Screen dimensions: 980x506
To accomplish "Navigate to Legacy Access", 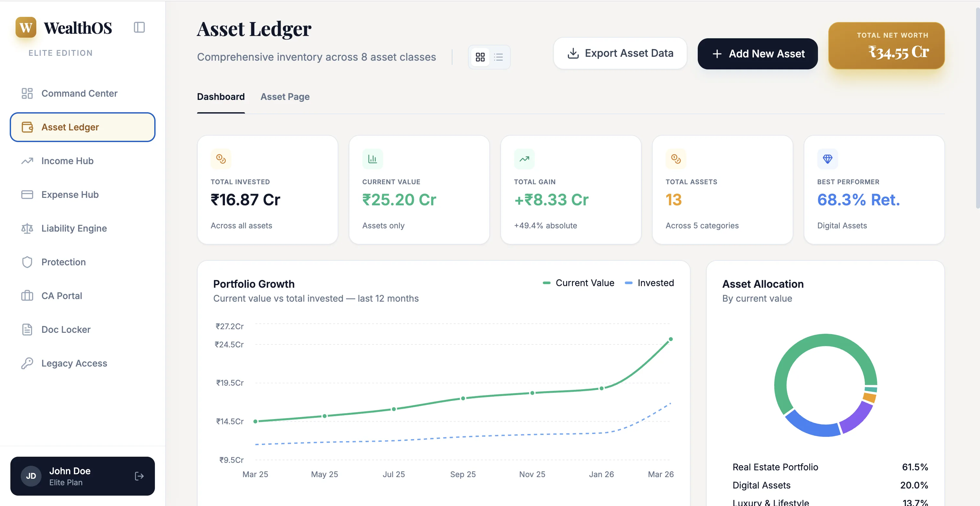I will pyautogui.click(x=83, y=363).
